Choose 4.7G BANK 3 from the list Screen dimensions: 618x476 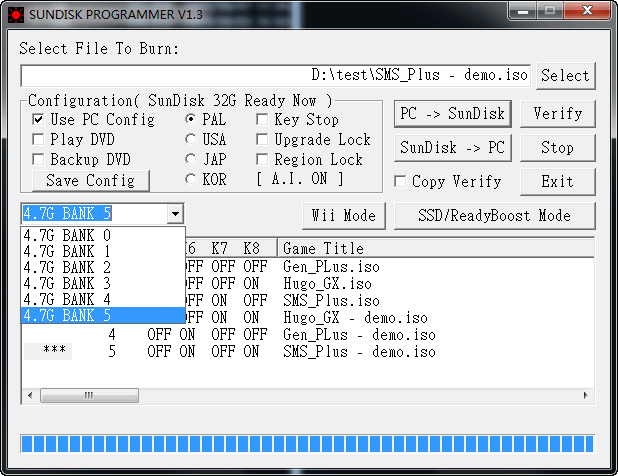(x=103, y=284)
